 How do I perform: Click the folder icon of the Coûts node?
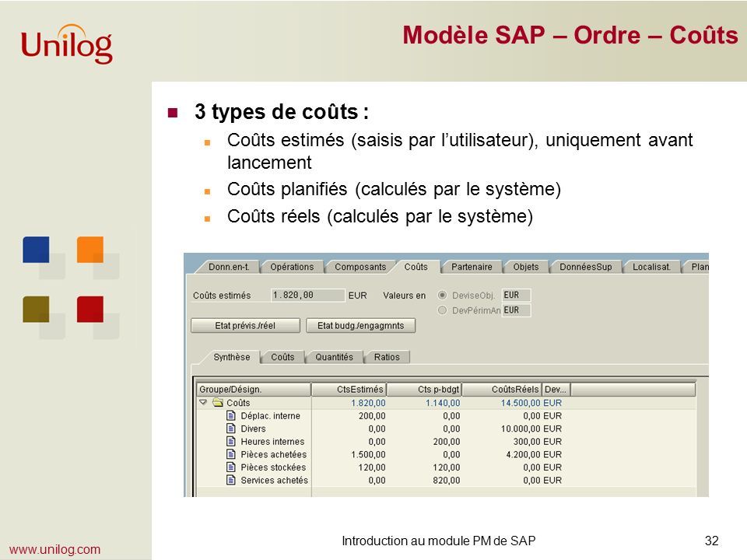click(218, 402)
